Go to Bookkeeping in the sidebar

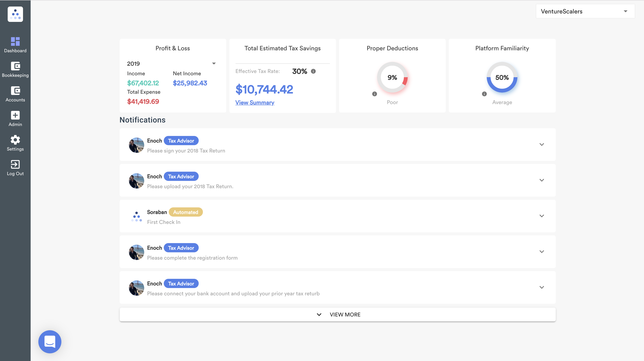pyautogui.click(x=15, y=70)
